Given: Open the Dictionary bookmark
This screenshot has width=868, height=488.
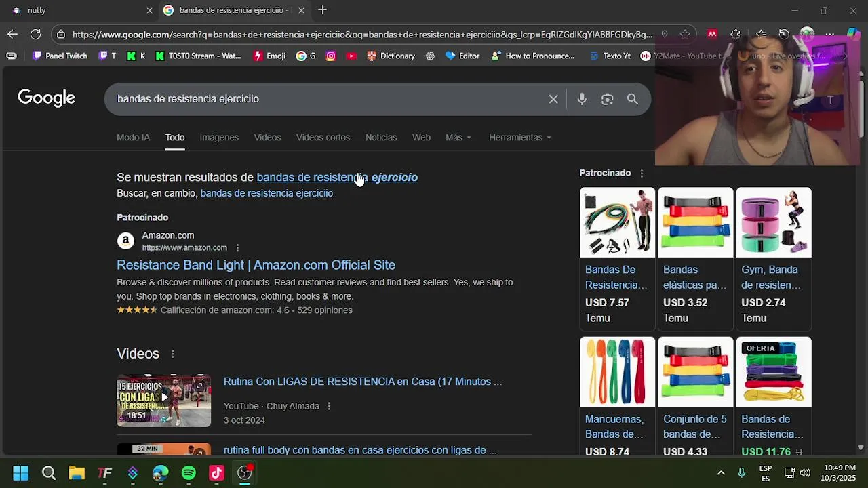Looking at the screenshot, I should [391, 56].
